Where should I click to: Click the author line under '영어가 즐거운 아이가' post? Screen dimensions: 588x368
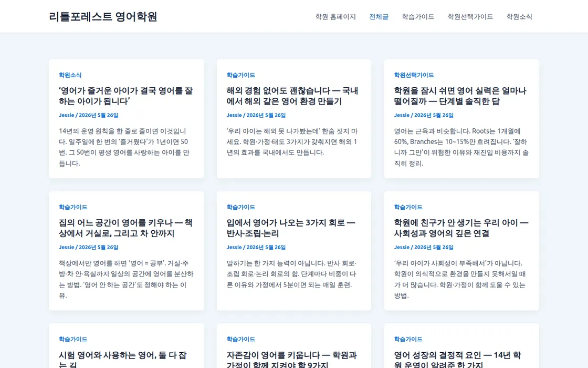coord(89,115)
